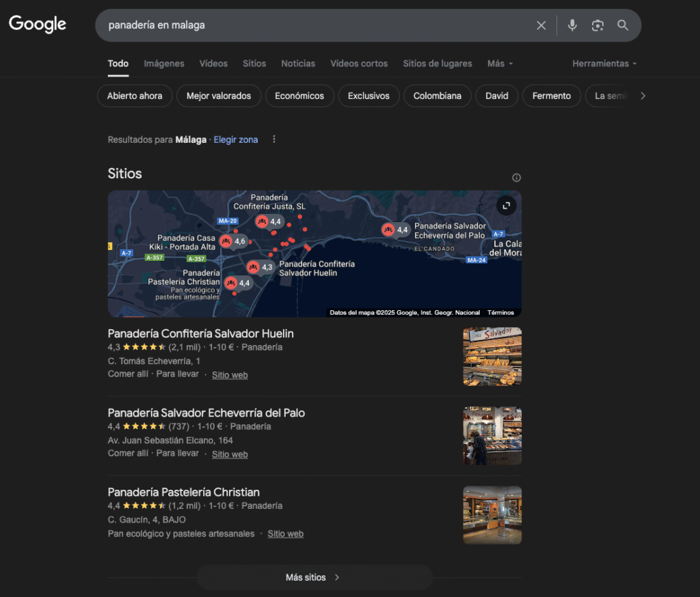Click Sitio web for Salvador Echeverría del Palo

[230, 455]
